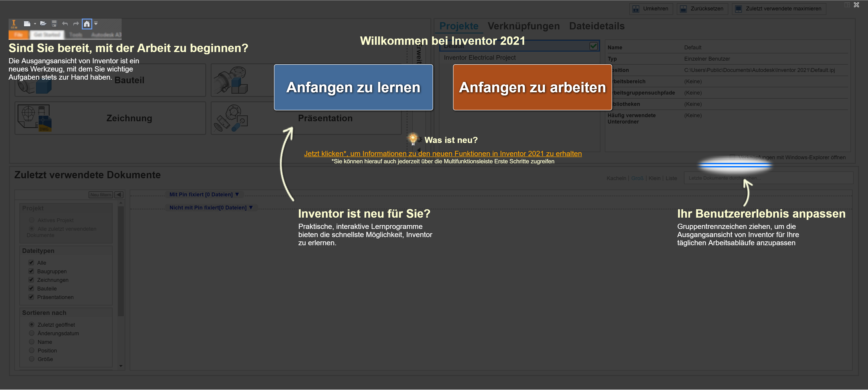Click the Undo arrow icon
The height and width of the screenshot is (390, 868).
tap(65, 24)
